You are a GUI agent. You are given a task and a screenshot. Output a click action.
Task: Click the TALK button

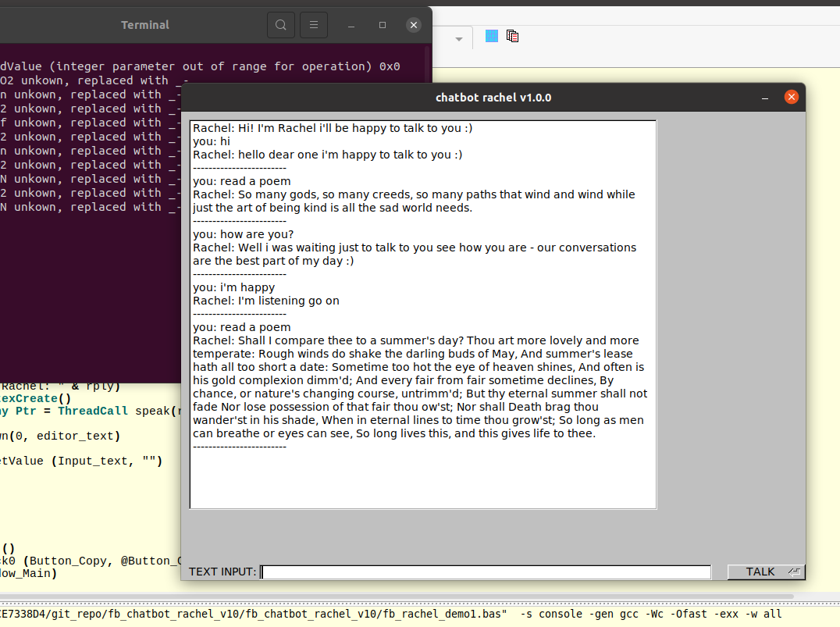point(766,572)
